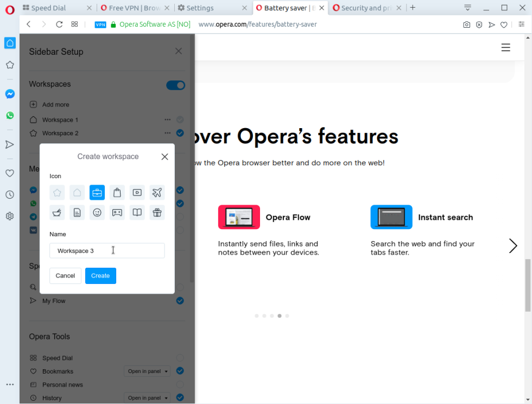Switch to the Battery saver tab
This screenshot has height=404, width=532.
(x=288, y=8)
